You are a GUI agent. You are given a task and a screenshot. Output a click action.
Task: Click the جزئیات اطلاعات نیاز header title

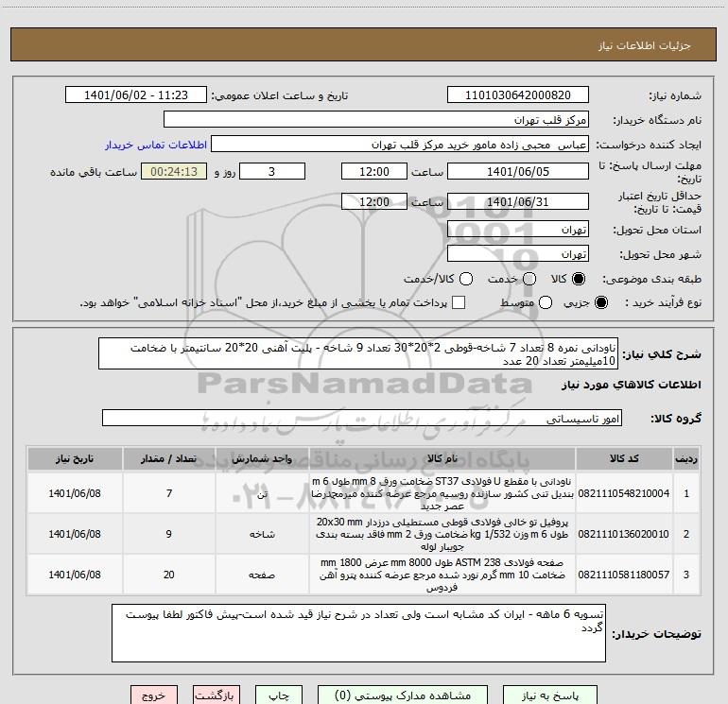[644, 45]
